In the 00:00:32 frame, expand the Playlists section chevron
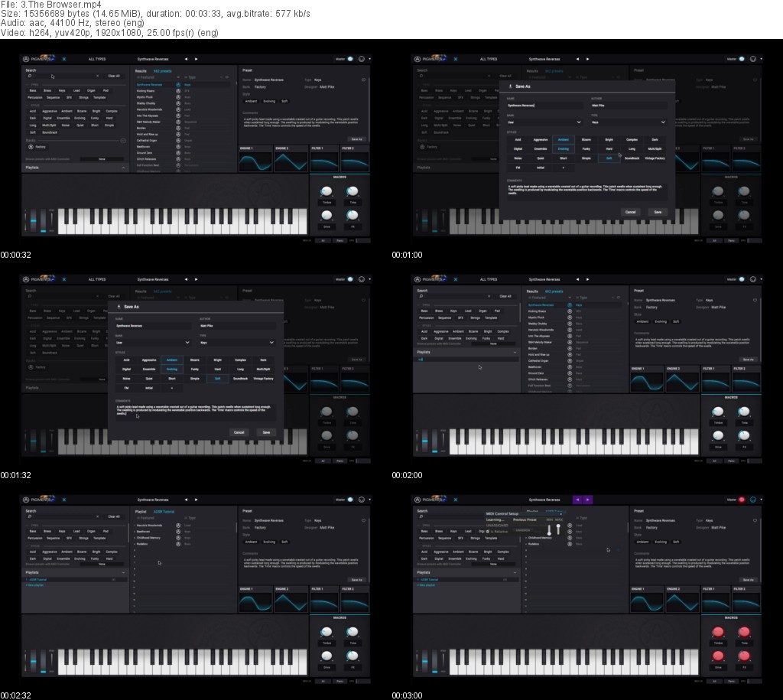This screenshot has width=783, height=700. (123, 168)
